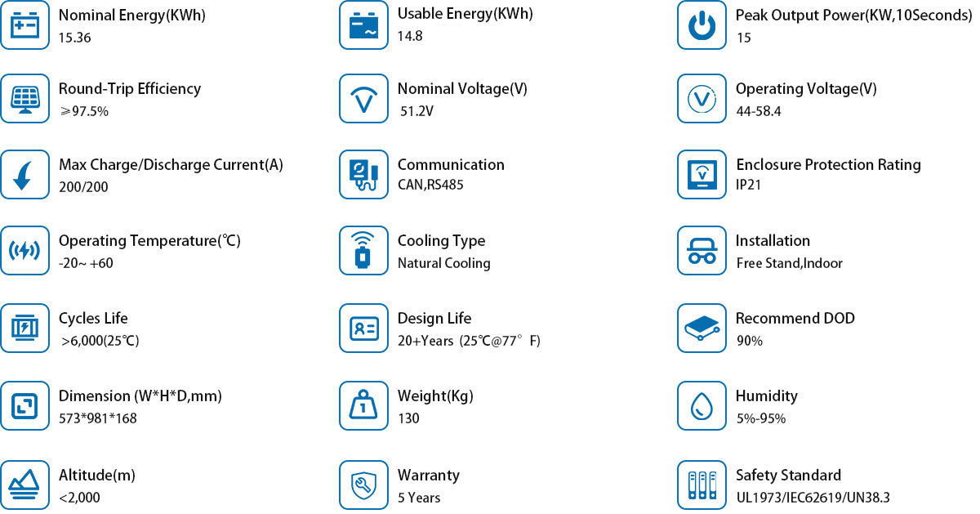Click the Nominal Voltage V icon
Image resolution: width=980 pixels, height=514 pixels.
click(363, 99)
